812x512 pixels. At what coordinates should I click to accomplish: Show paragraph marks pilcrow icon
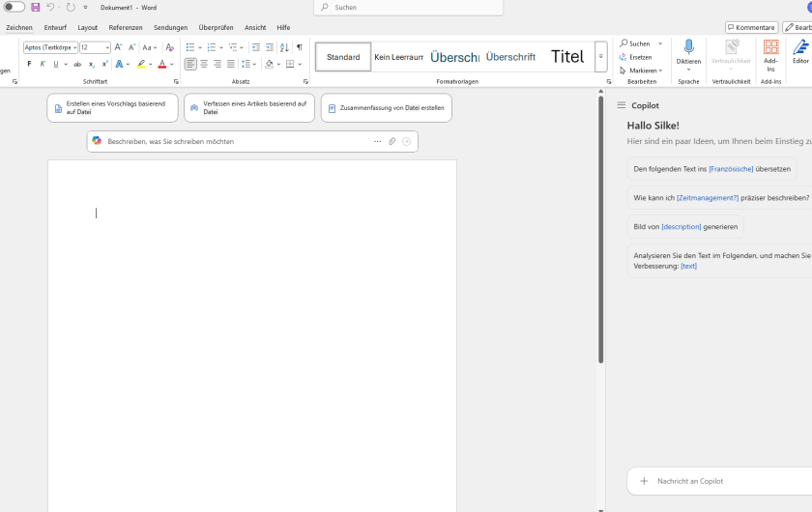tap(300, 47)
